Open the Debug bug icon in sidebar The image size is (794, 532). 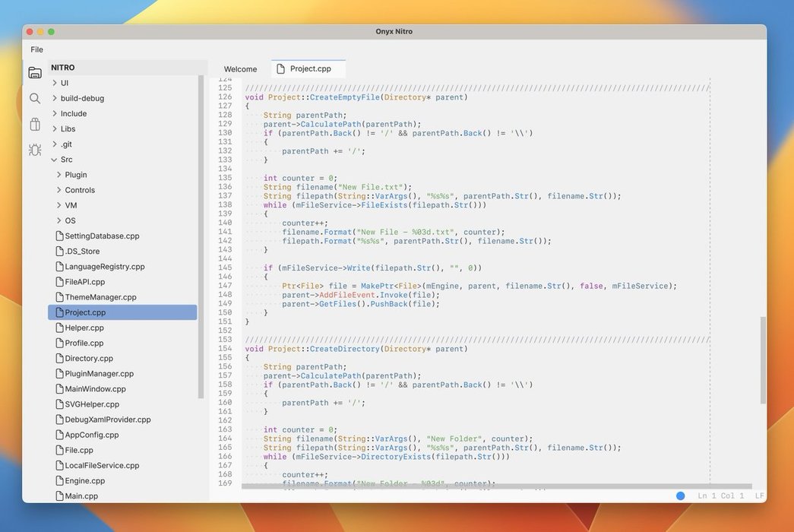(35, 150)
